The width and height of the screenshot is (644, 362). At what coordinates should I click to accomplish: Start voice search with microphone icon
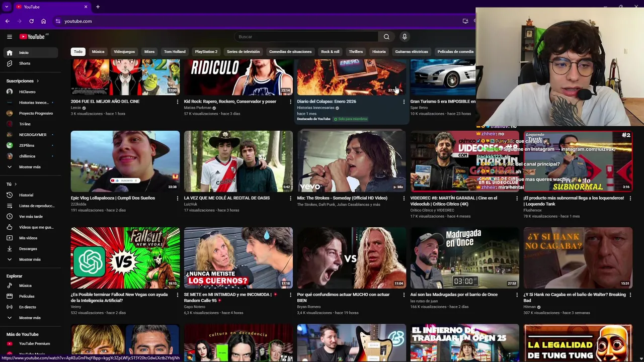[405, 37]
